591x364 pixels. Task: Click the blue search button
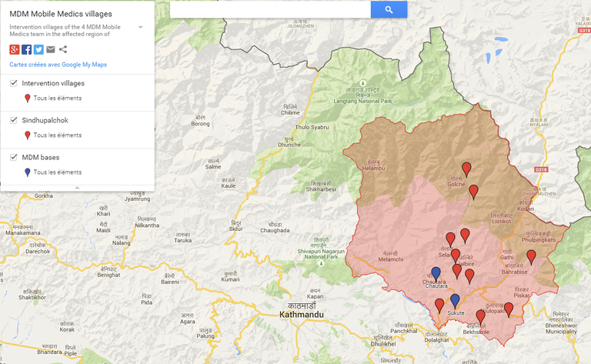click(x=389, y=9)
